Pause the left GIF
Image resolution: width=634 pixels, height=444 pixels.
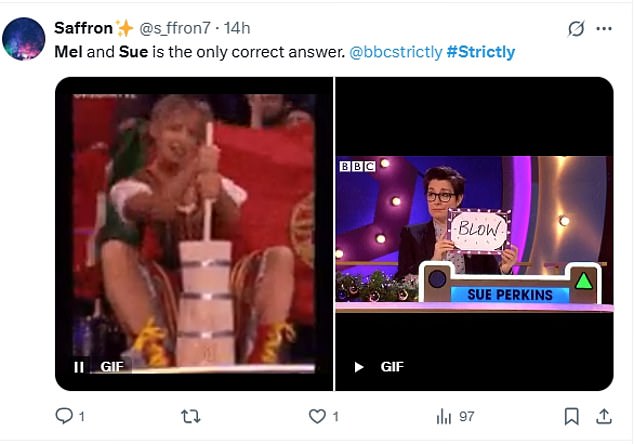79,367
